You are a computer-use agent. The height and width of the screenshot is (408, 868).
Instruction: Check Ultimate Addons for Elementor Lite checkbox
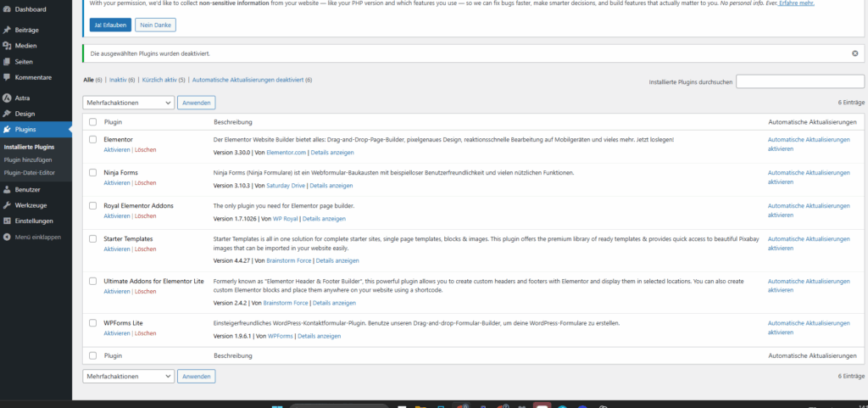pyautogui.click(x=93, y=282)
